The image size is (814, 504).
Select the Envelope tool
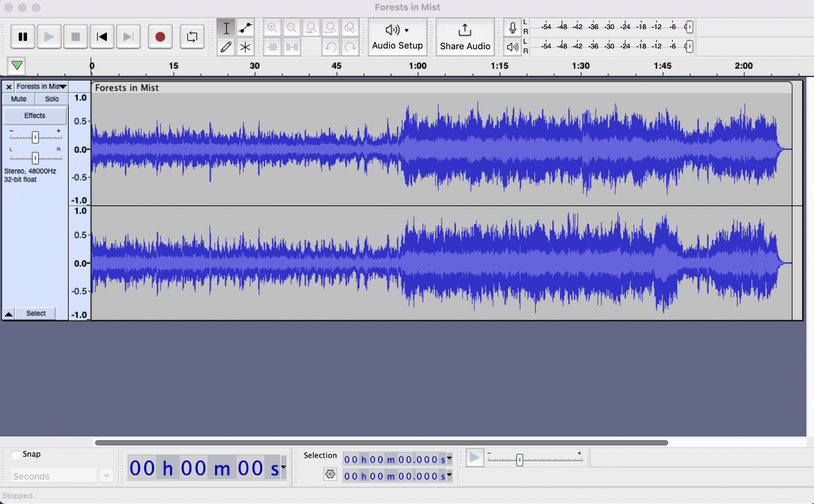245,28
